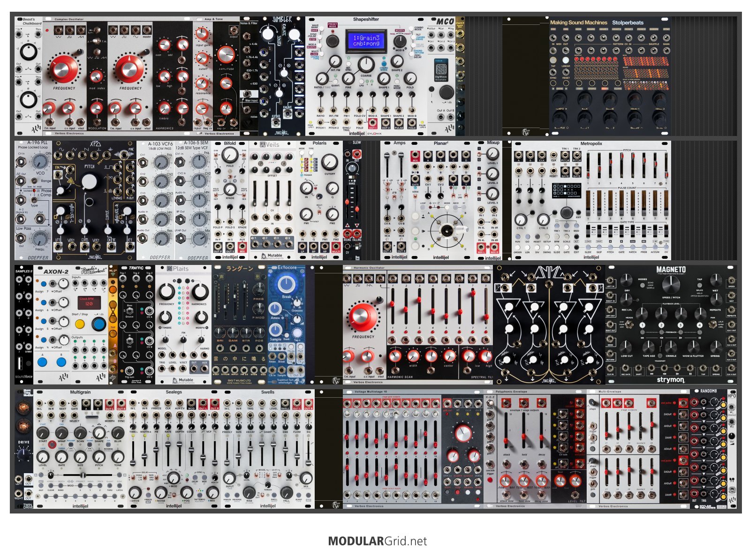756x551 pixels.
Task: Click the CTRL 2 knob on Metropolix
Action: (x=543, y=219)
